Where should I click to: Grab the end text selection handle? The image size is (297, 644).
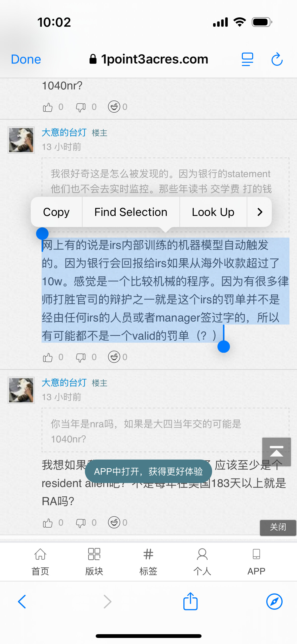pos(223,346)
